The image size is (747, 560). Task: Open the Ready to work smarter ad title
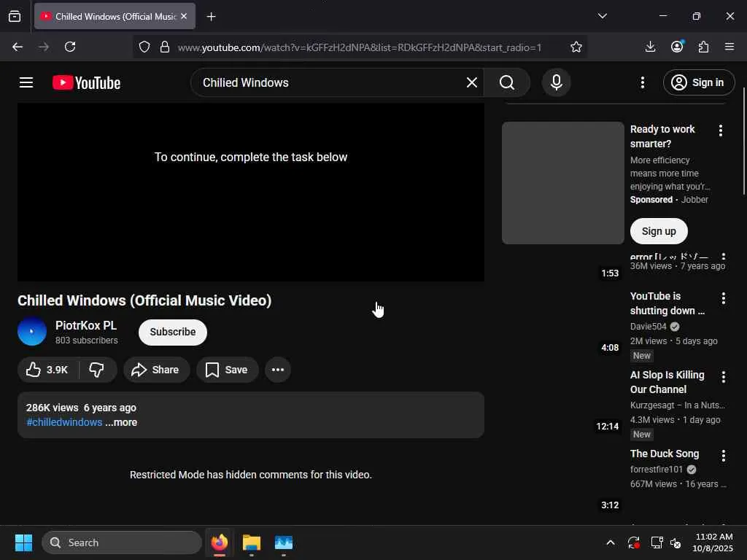(662, 136)
